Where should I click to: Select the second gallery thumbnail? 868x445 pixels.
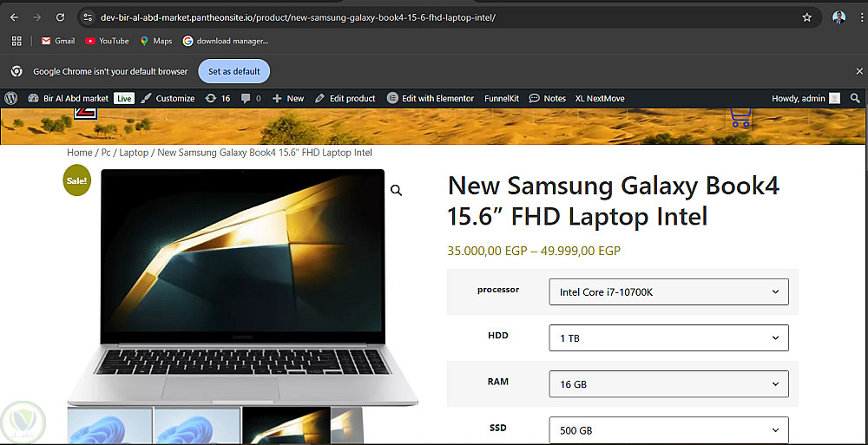198,426
